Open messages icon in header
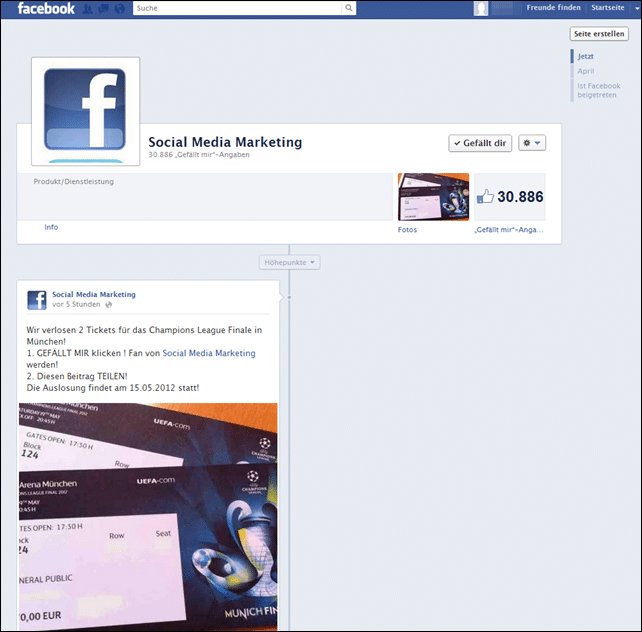Image resolution: width=642 pixels, height=632 pixels. coord(103,9)
